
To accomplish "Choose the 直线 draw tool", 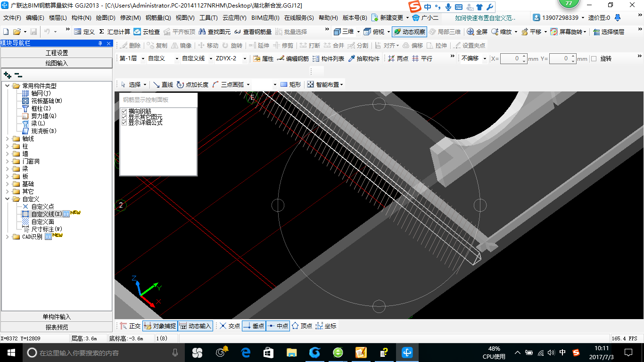I will coord(163,84).
